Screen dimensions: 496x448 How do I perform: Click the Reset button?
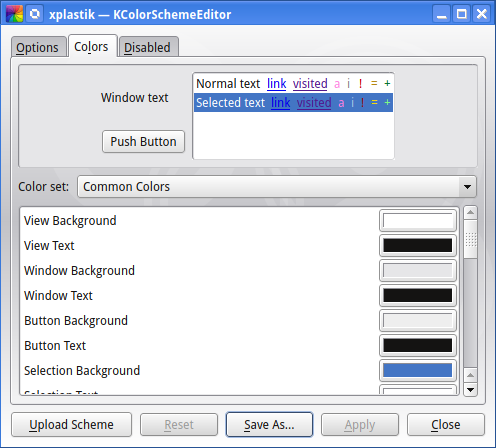coord(179,425)
